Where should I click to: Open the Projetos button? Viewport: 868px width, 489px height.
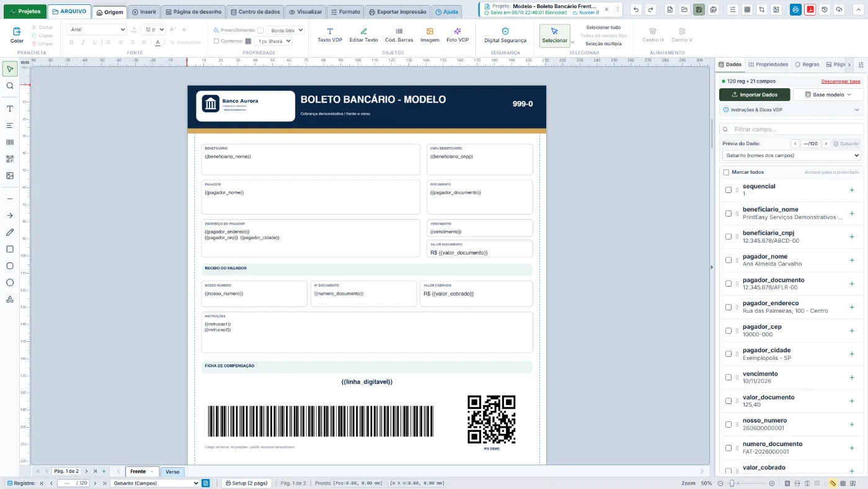tap(25, 11)
